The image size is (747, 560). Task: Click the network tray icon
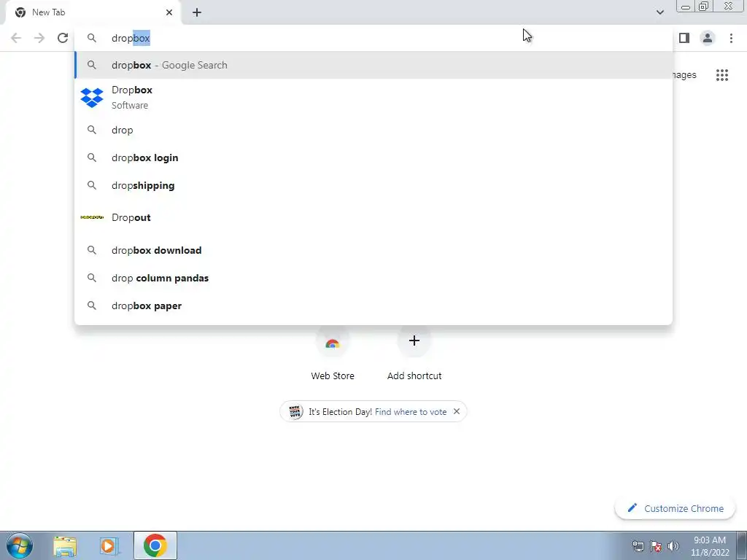(x=638, y=546)
